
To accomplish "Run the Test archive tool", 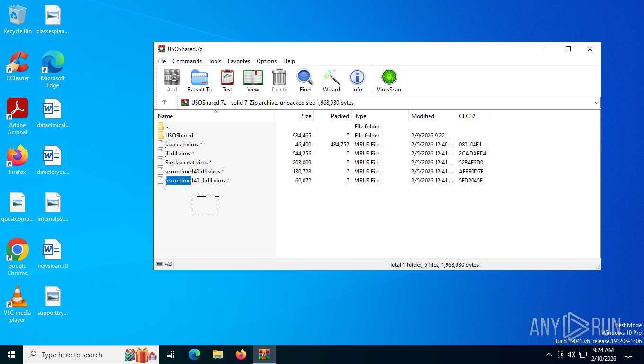I will coord(227,81).
